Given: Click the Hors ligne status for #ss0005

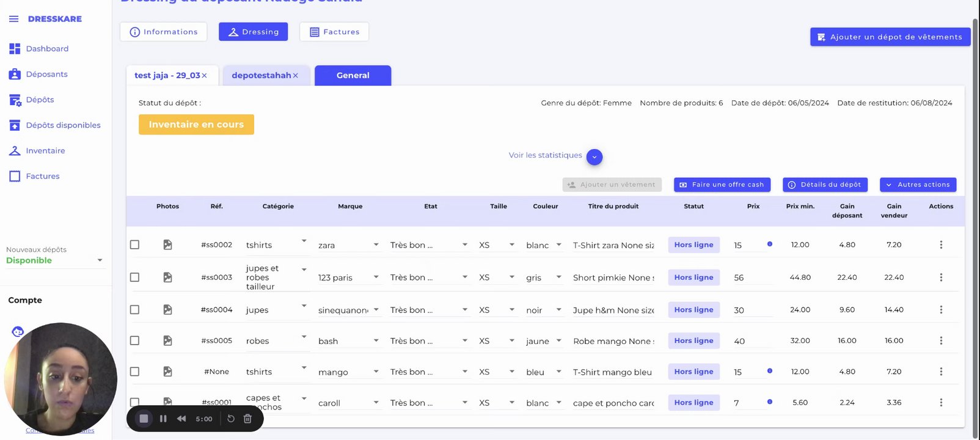Looking at the screenshot, I should click(x=693, y=340).
